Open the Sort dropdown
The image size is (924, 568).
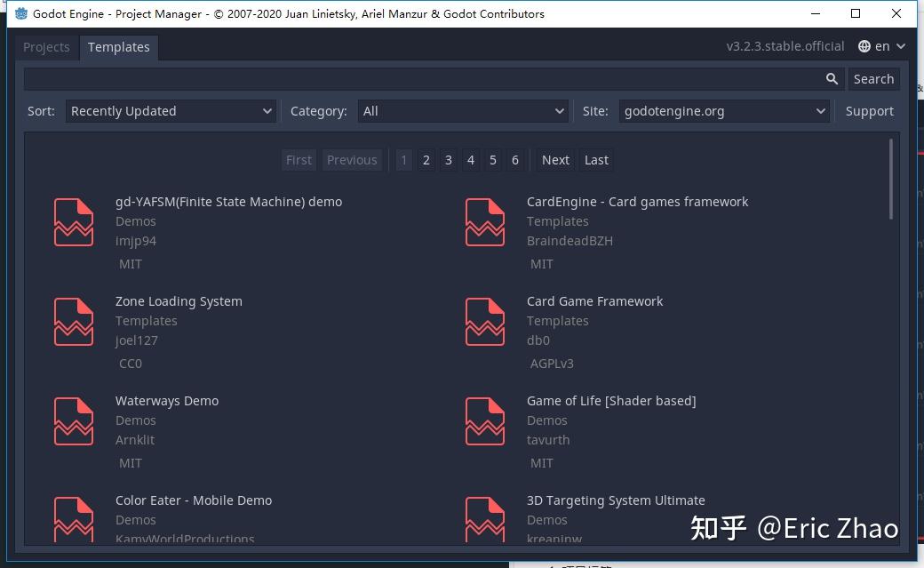(x=171, y=110)
